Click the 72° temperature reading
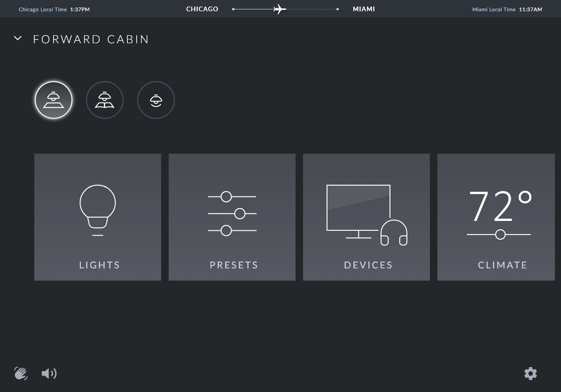Viewport: 561px width, 392px height. click(500, 206)
